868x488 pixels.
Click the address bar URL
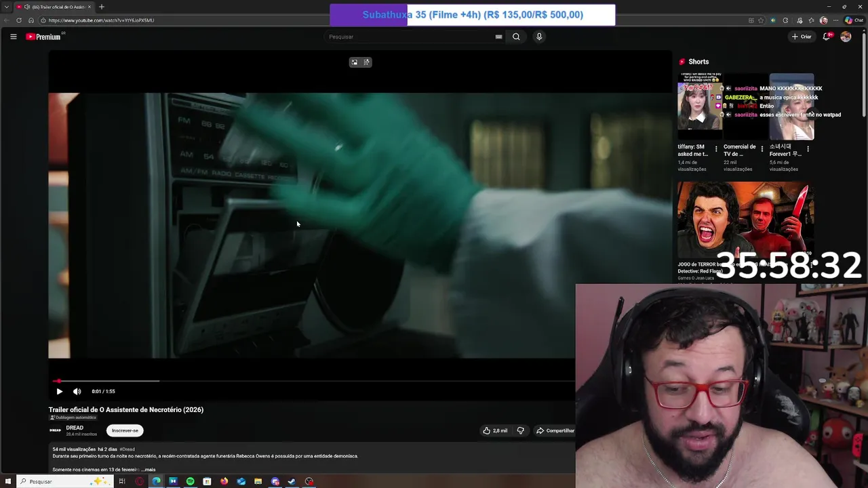(x=102, y=20)
